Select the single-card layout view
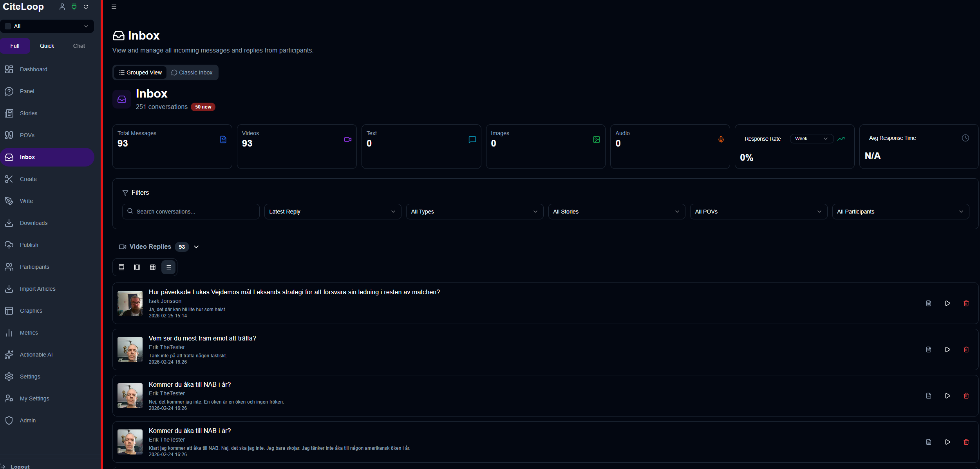 pyautogui.click(x=121, y=267)
